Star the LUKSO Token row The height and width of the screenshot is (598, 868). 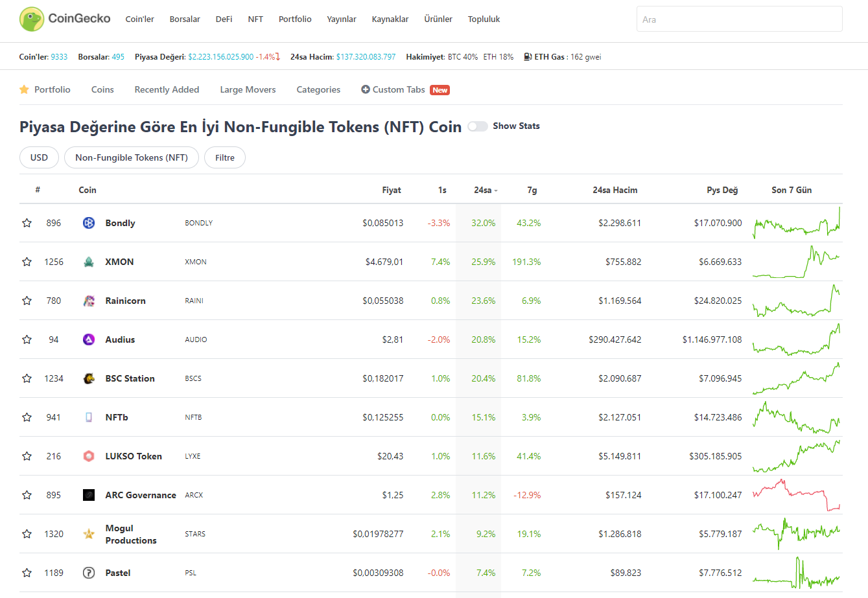coord(27,456)
